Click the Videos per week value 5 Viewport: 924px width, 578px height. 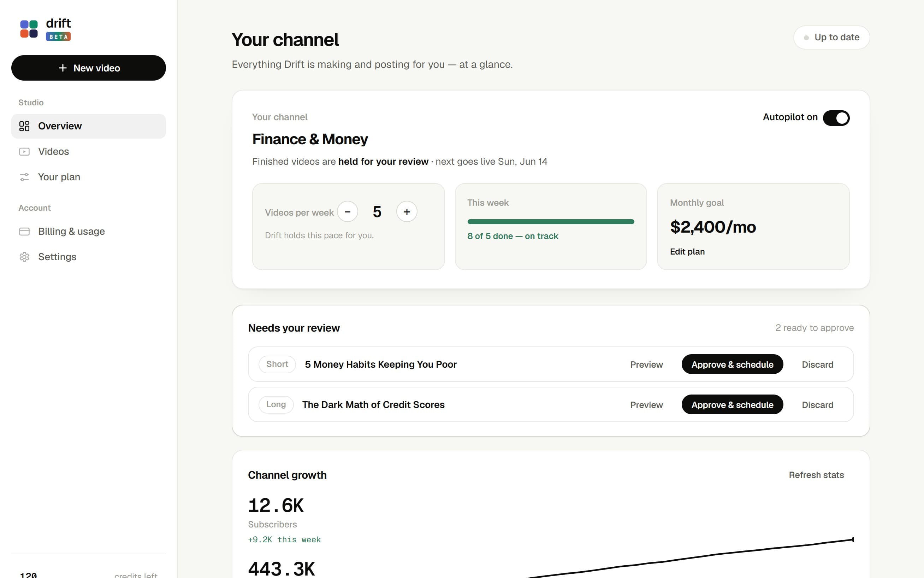pos(377,212)
